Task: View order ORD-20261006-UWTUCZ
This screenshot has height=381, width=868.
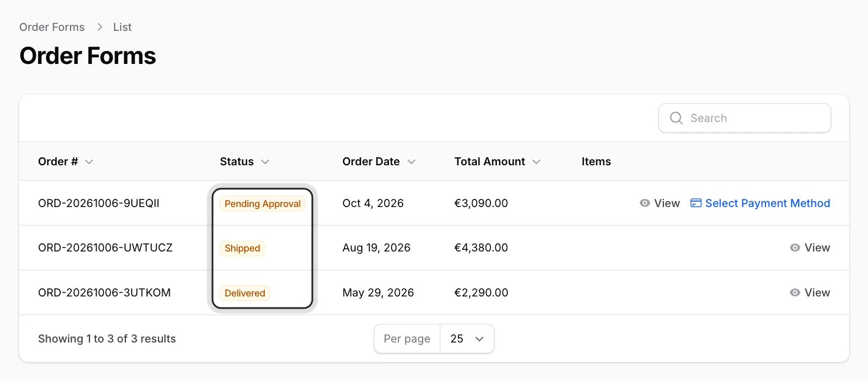Action: coord(810,248)
